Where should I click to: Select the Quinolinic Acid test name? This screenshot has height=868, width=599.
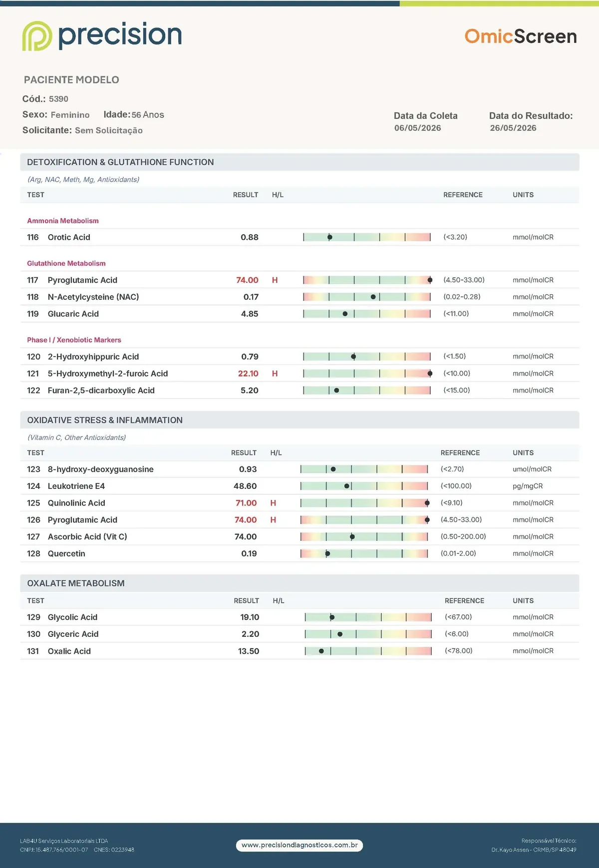click(x=76, y=503)
